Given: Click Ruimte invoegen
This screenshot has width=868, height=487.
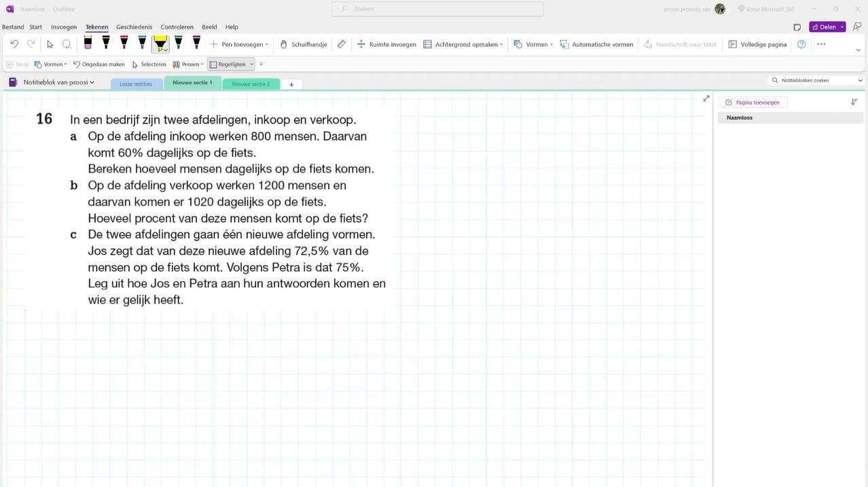Looking at the screenshot, I should coord(386,44).
